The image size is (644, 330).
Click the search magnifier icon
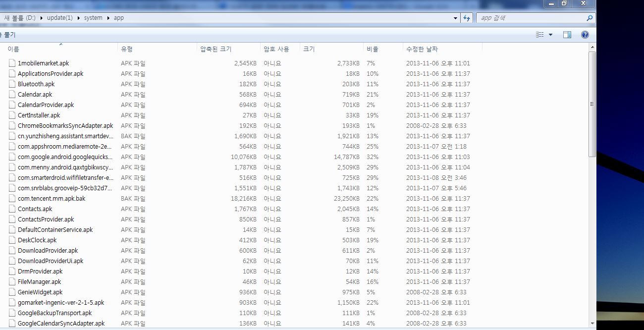tap(590, 18)
